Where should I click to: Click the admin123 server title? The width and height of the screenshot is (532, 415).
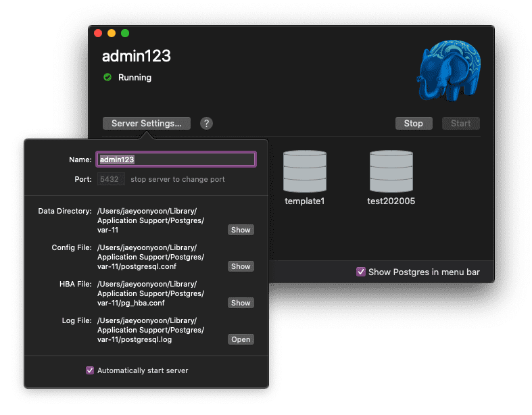[x=136, y=56]
